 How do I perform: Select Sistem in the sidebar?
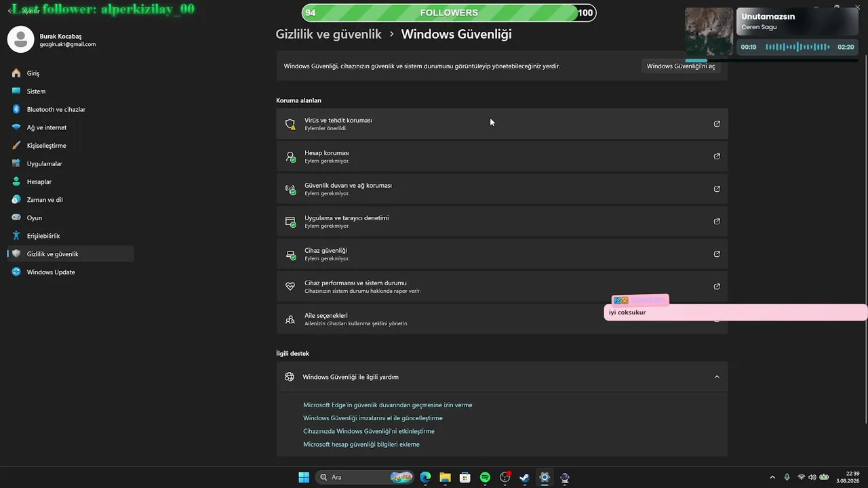coord(71,91)
